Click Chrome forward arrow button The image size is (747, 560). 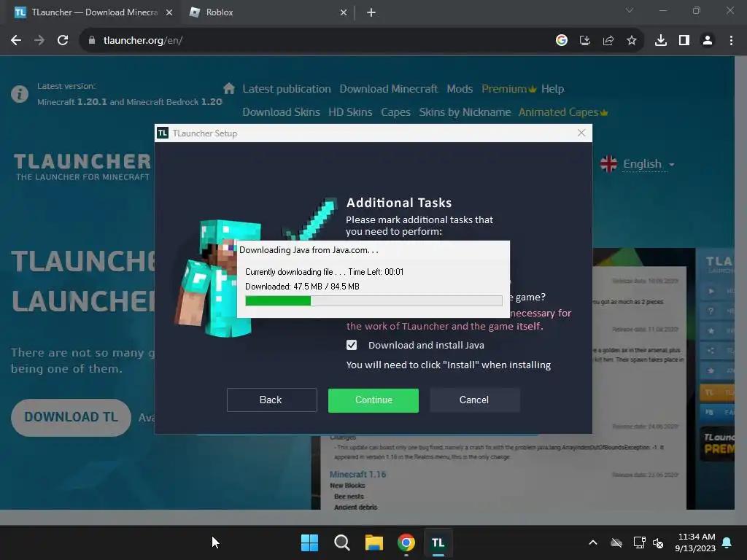(39, 41)
